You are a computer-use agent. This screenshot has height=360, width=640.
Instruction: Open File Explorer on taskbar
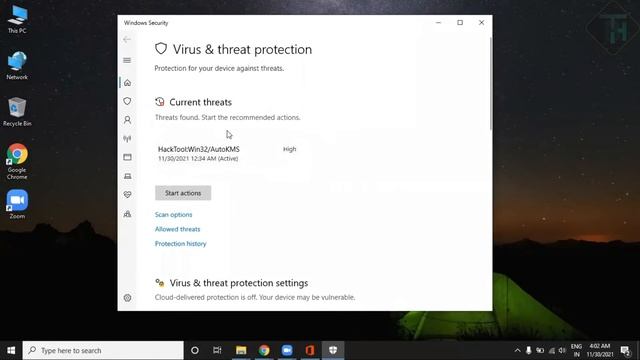241,350
